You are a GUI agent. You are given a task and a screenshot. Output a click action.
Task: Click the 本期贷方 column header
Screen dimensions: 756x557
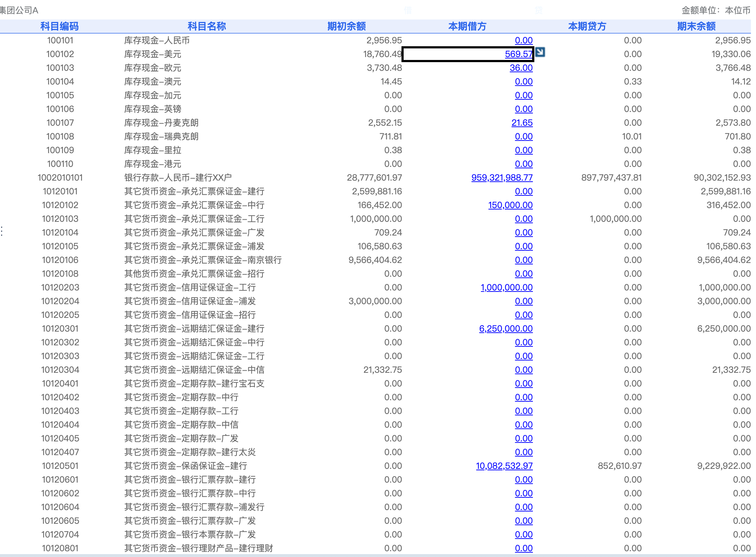click(x=587, y=26)
